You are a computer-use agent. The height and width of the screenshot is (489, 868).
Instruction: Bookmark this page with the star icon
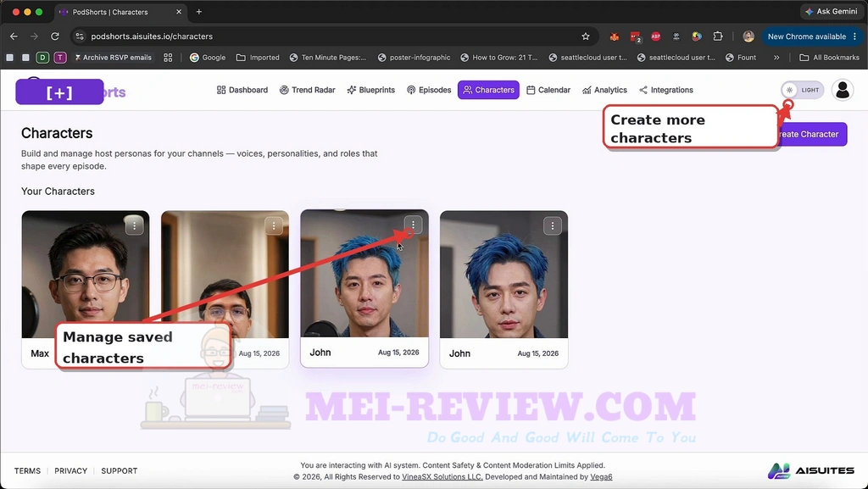click(x=586, y=36)
